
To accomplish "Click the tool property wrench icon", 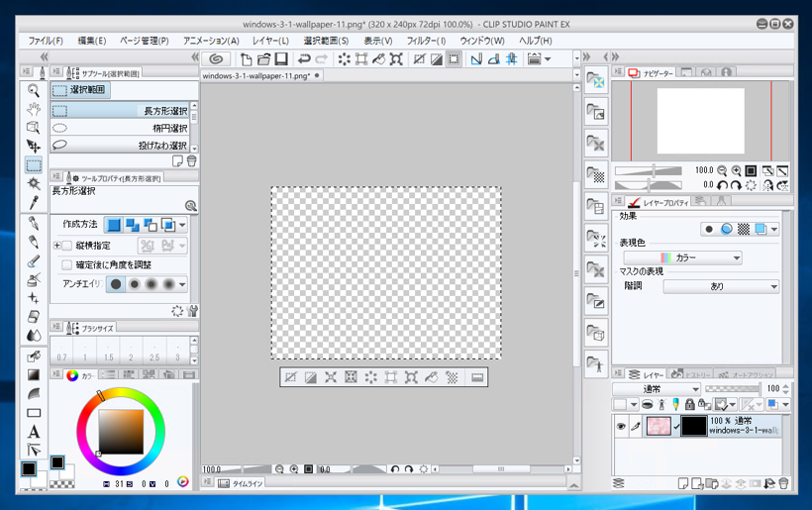I will [193, 311].
